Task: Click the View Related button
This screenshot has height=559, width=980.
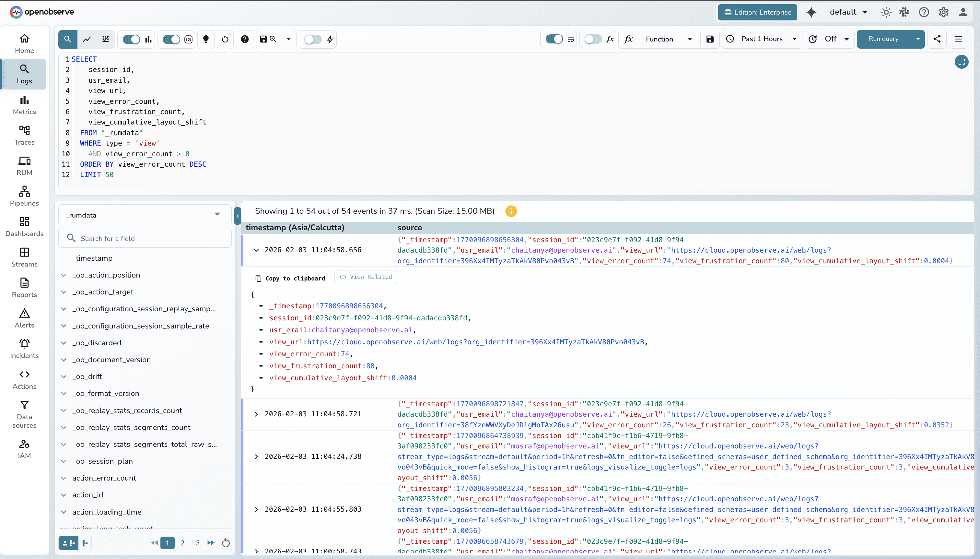Action: tap(365, 277)
